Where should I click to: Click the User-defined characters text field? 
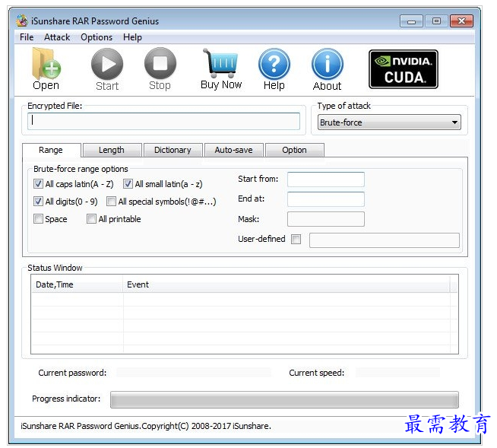coord(385,240)
